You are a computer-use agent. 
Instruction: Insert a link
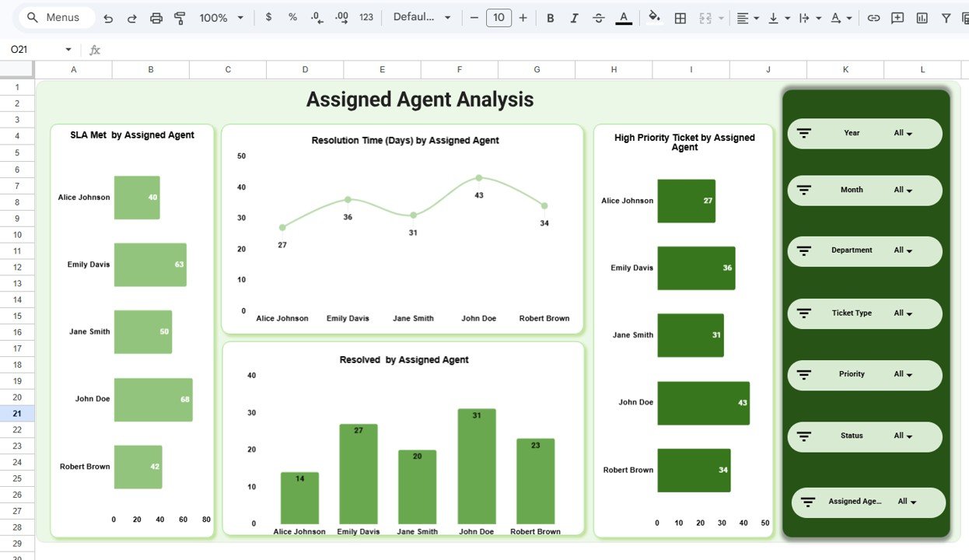(873, 17)
